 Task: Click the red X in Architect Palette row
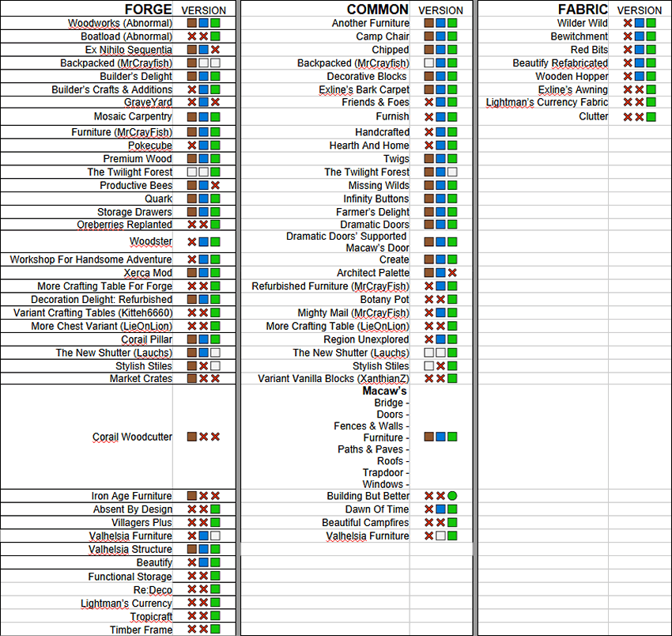452,273
